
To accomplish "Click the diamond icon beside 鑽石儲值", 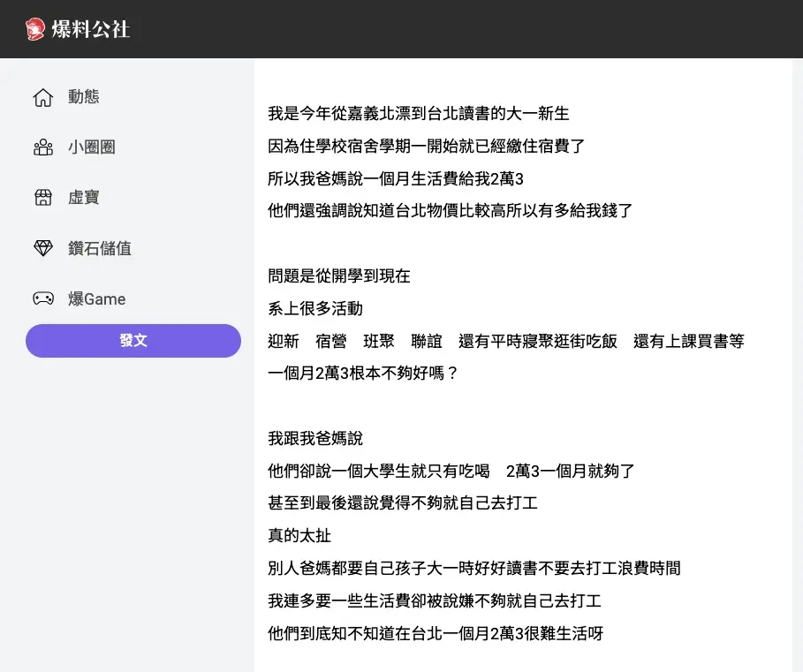I will tap(43, 248).
